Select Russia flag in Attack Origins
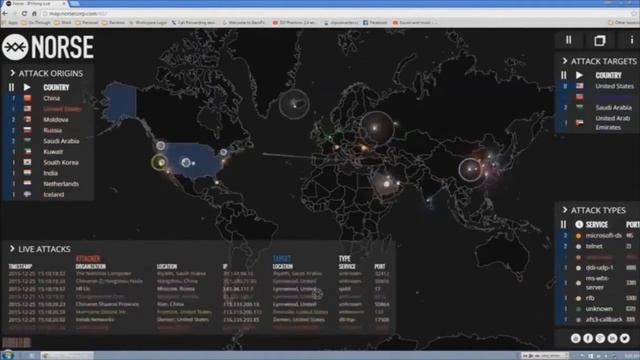This screenshot has height=360, width=640. point(27,130)
